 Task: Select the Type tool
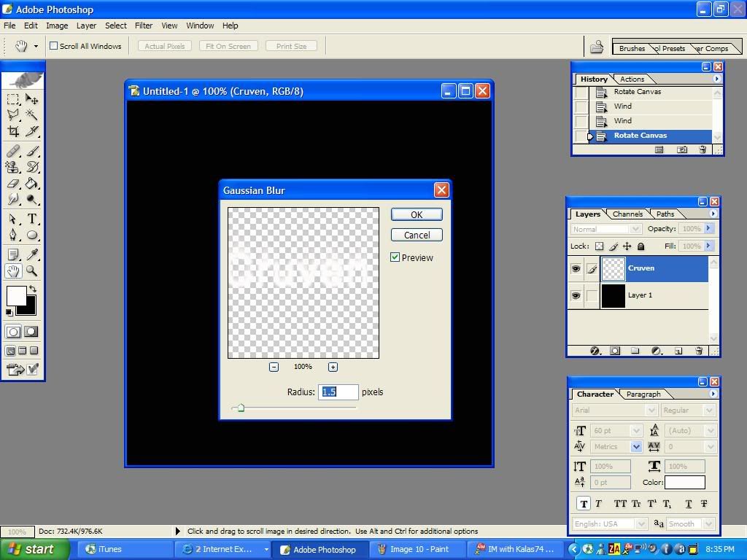(32, 219)
